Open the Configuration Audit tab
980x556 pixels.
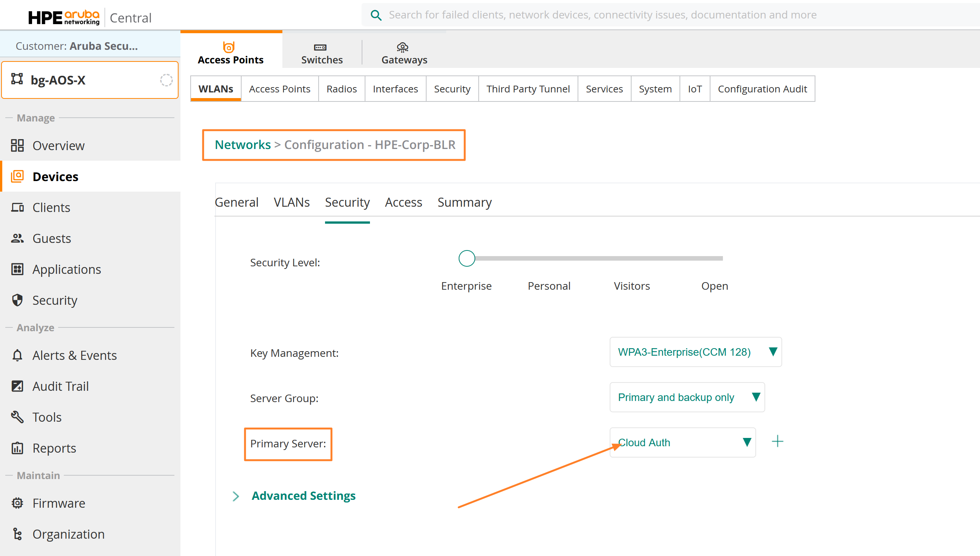tap(762, 89)
